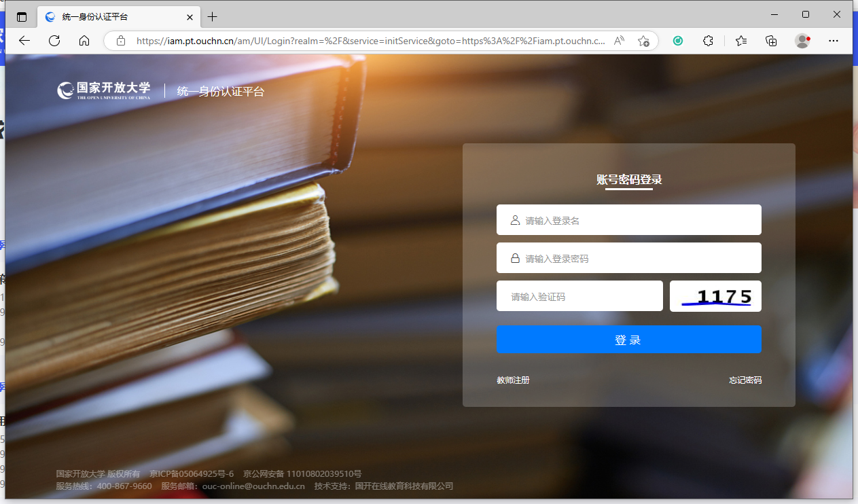Refresh the page with reload icon
The width and height of the screenshot is (858, 504).
54,41
